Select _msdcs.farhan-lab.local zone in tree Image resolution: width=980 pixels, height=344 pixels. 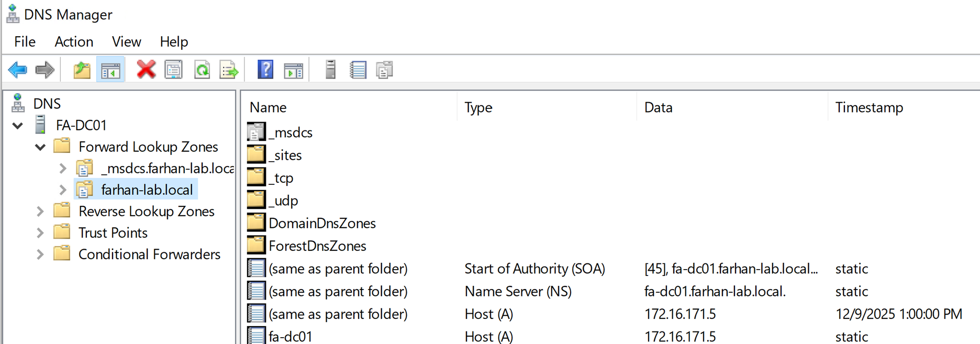pyautogui.click(x=166, y=169)
